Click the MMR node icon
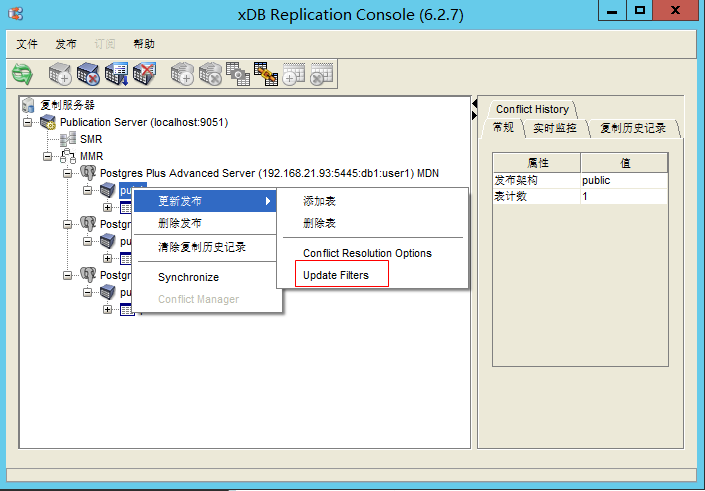Viewport: 705px width, 491px height. 68,156
